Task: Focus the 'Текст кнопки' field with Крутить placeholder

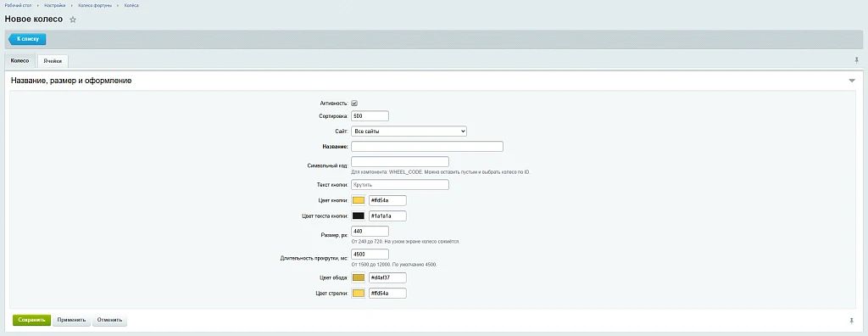Action: 400,185
